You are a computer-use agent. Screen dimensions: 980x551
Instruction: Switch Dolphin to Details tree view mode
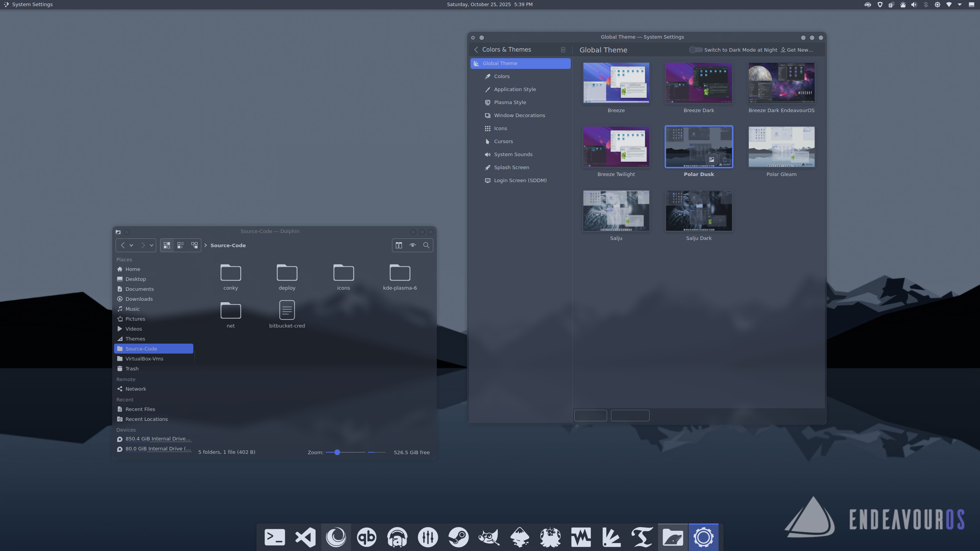tap(194, 245)
